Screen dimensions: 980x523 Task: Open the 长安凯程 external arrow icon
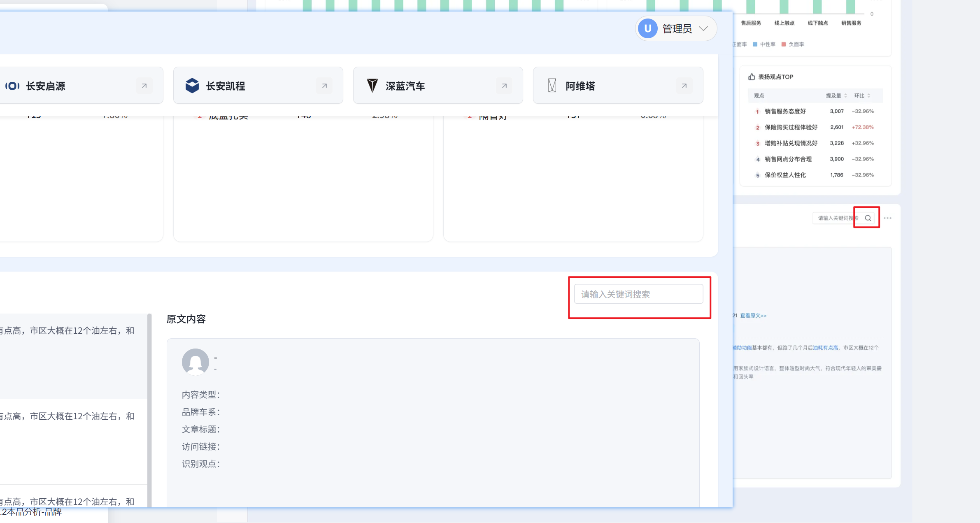coord(324,86)
